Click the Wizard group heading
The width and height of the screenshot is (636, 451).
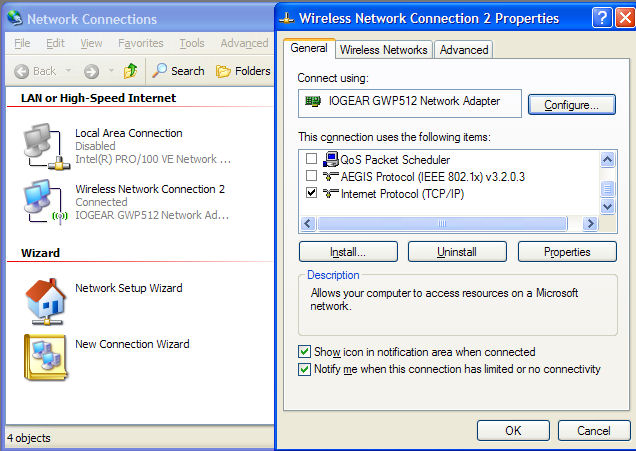[x=40, y=253]
